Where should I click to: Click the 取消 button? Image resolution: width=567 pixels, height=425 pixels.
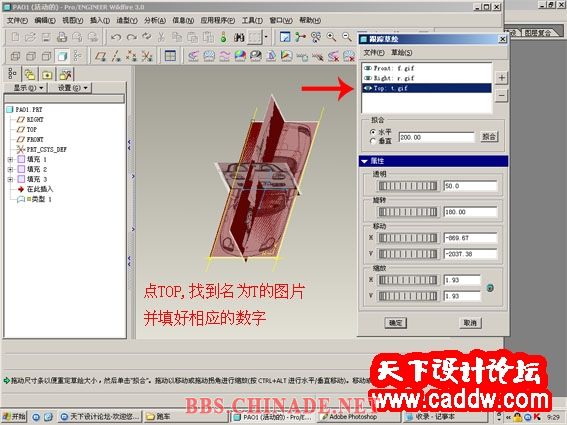pyautogui.click(x=470, y=323)
